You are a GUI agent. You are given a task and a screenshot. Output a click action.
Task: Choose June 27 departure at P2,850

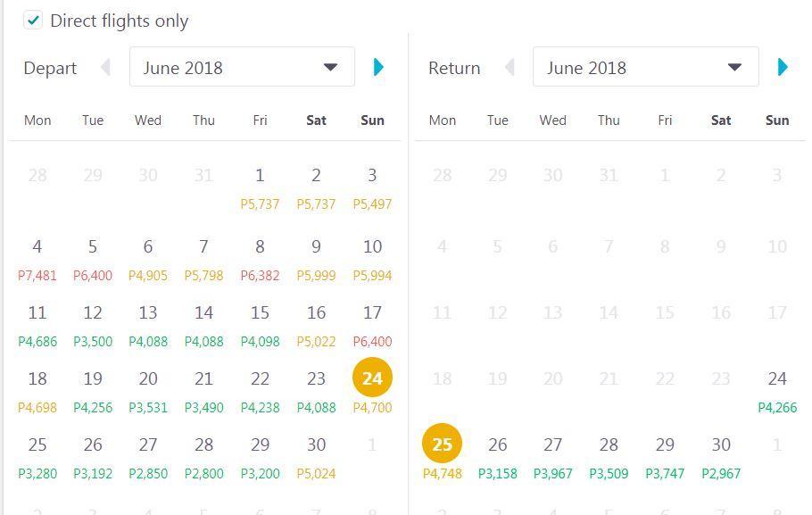148,455
